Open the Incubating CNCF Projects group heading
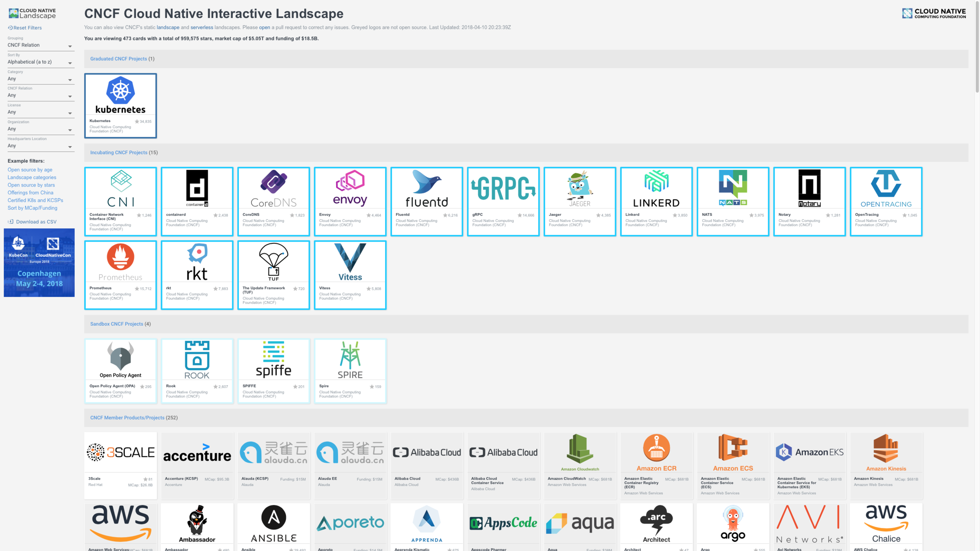Screen dimensions: 980x551 [118, 153]
